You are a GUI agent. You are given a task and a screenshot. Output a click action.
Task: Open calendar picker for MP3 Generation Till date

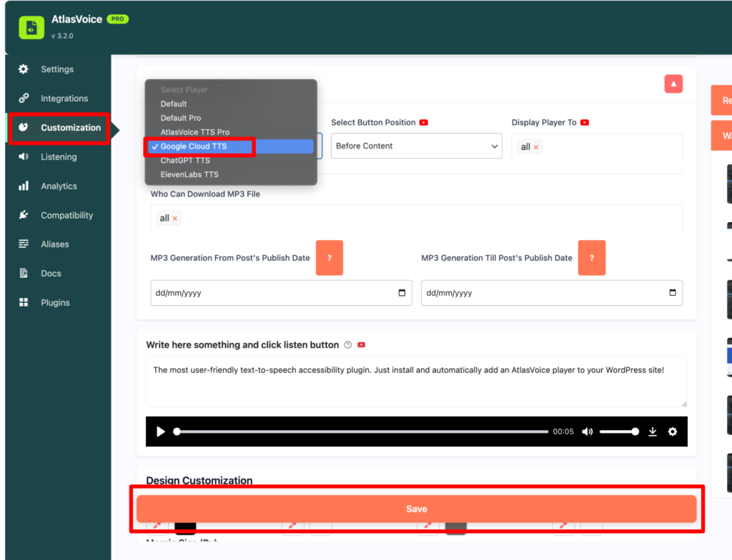point(673,293)
